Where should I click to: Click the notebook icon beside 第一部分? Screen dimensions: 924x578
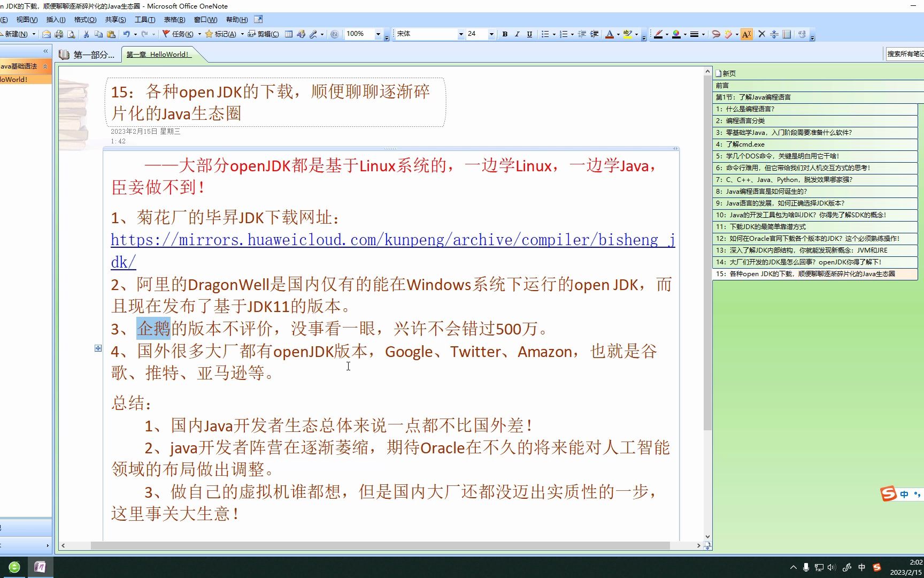[x=64, y=54]
